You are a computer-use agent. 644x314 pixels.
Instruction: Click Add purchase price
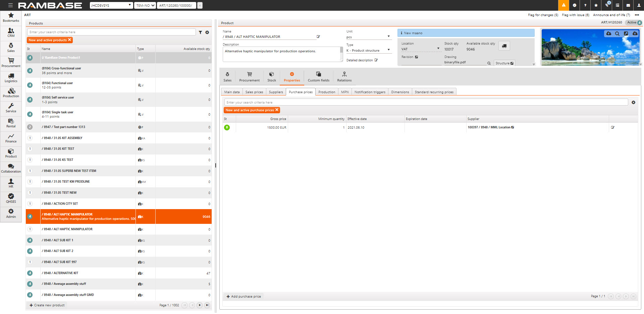(244, 297)
